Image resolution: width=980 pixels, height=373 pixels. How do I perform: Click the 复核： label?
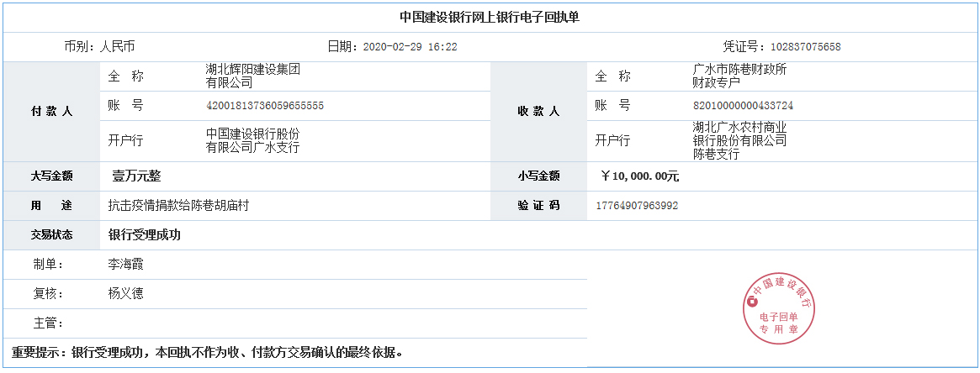(48, 294)
